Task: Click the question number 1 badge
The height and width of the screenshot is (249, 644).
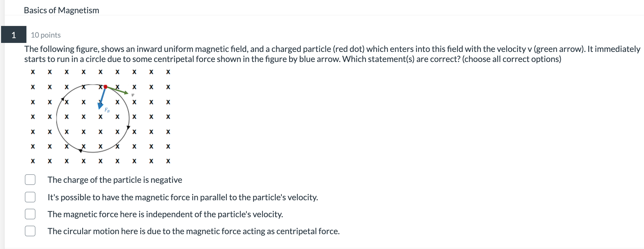Action: click(x=13, y=35)
